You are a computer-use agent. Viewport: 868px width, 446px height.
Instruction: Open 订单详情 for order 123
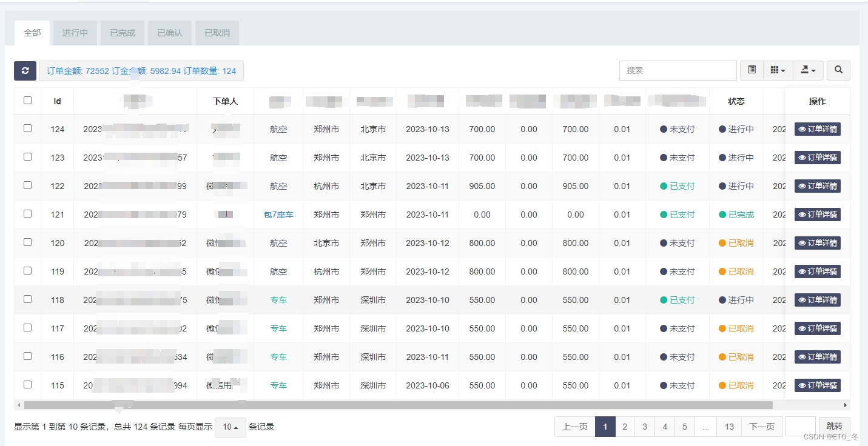(818, 158)
